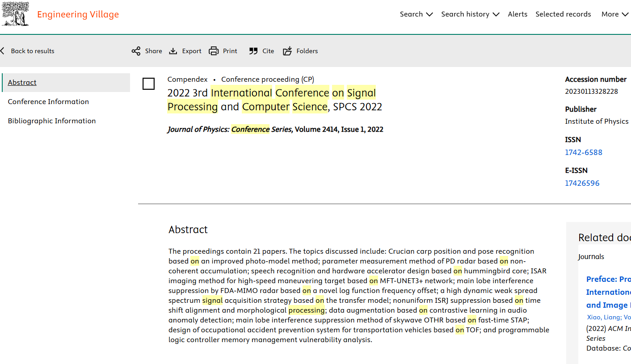Click the Conference proceeding (CP) label
Viewport: 631px width, 364px height.
click(268, 79)
